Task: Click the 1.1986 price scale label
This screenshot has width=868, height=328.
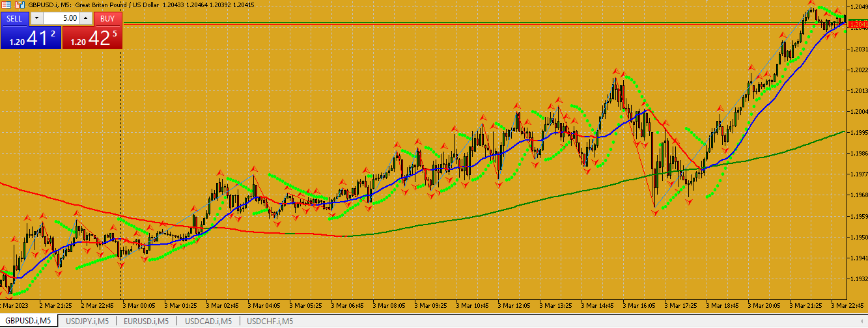Action: [858, 153]
